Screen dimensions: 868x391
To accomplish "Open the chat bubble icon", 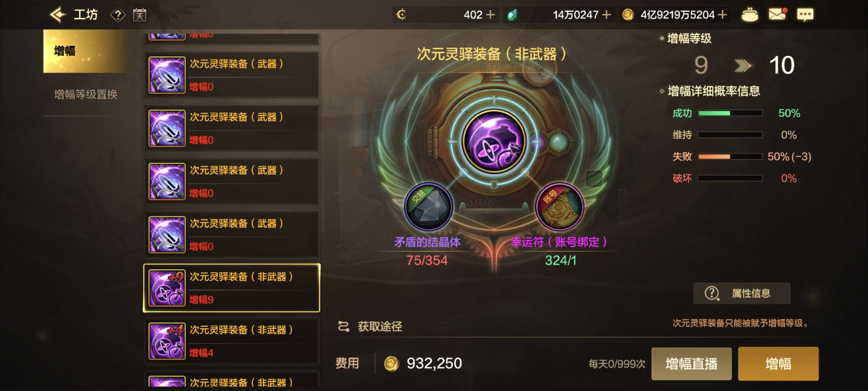I will tap(805, 15).
